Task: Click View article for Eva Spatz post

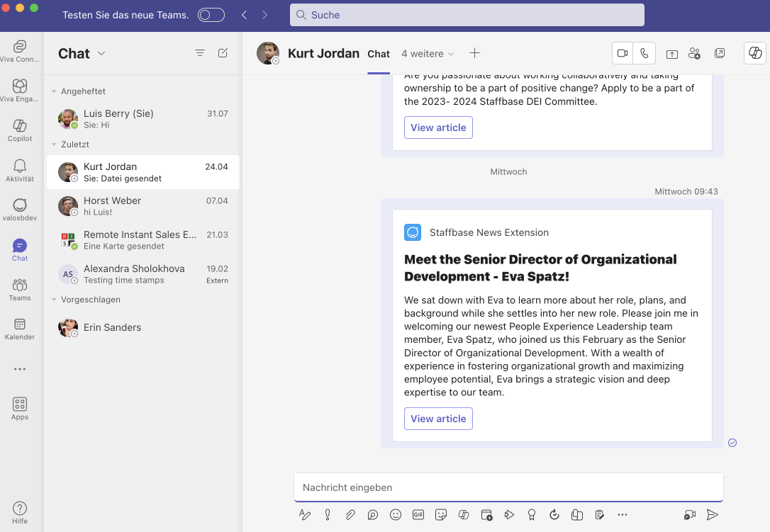Action: click(438, 419)
